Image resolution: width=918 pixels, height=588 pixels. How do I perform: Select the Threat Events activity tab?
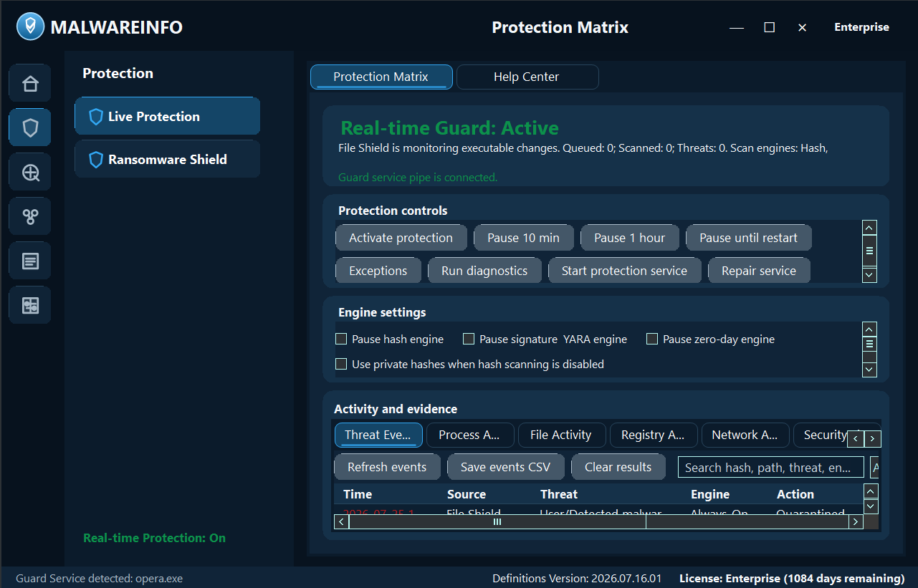(x=378, y=435)
